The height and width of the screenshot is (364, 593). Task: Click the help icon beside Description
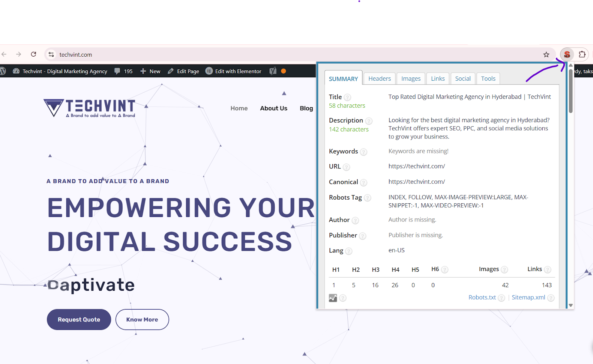(x=369, y=121)
